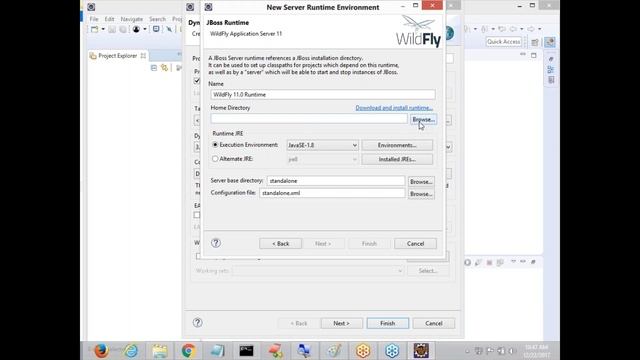Switch to Eclipse via its taskbar icon
Screen dimensions: 640x360
click(x=421, y=351)
